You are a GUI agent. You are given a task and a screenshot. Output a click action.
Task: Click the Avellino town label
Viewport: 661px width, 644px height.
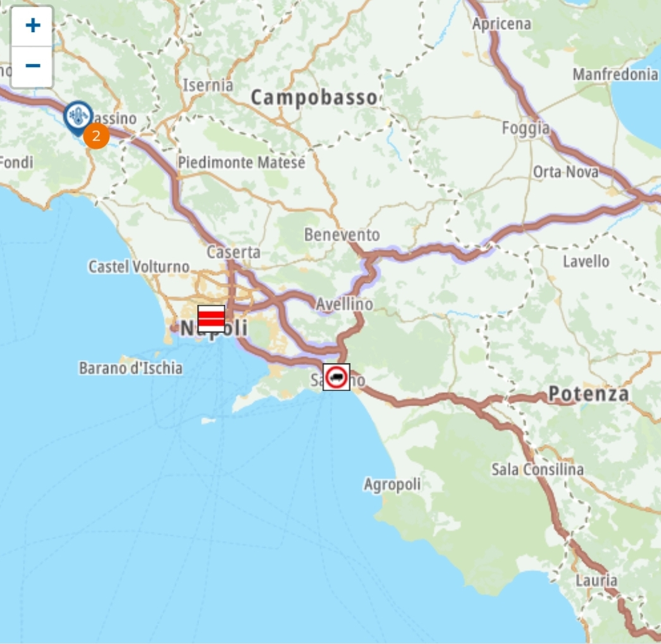pos(344,304)
